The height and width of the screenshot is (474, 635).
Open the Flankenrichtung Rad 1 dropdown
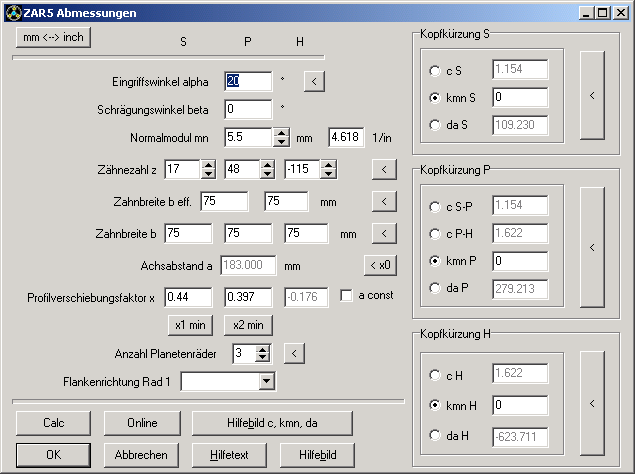[x=266, y=381]
